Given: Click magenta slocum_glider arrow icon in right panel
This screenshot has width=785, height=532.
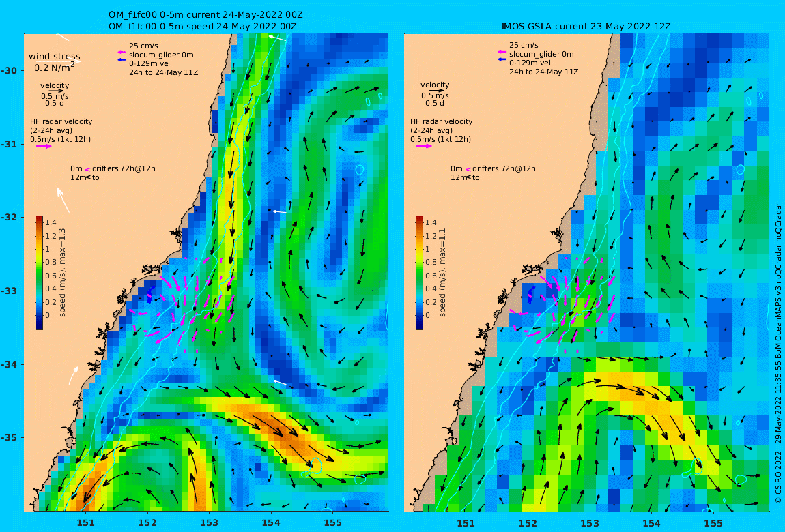Looking at the screenshot, I should (502, 53).
